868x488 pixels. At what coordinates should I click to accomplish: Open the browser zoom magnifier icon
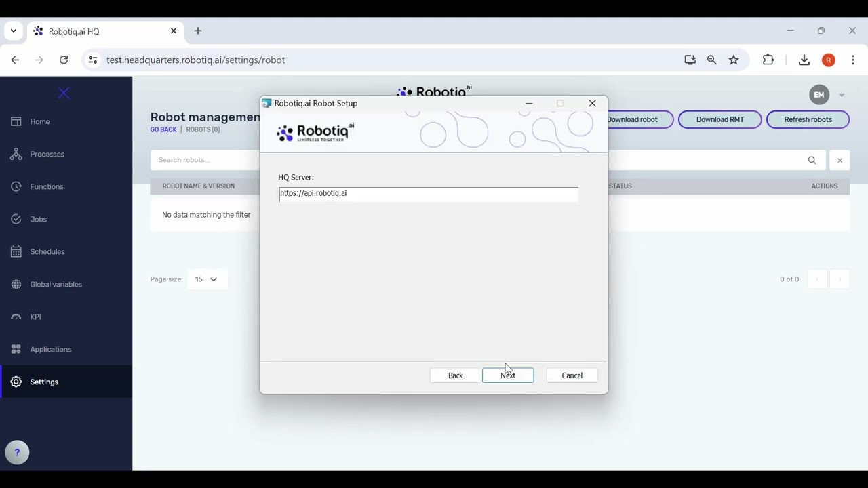click(712, 60)
